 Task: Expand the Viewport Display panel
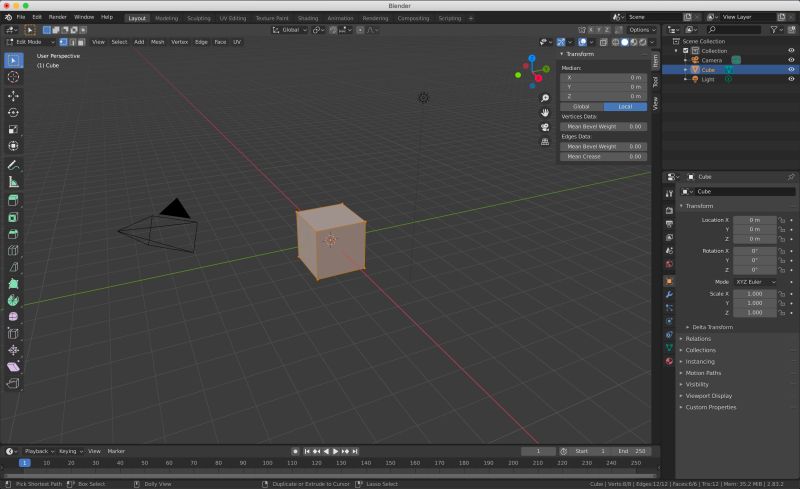(708, 396)
